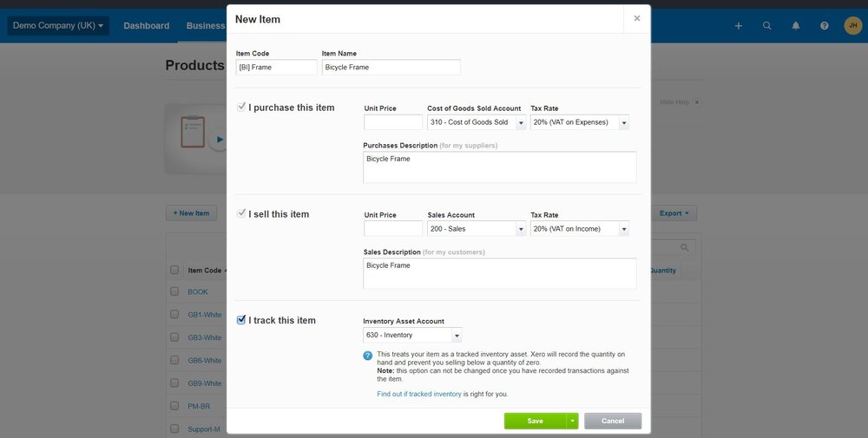Click the plus icon in top bar
Viewport: 868px width, 438px height.
click(x=738, y=26)
